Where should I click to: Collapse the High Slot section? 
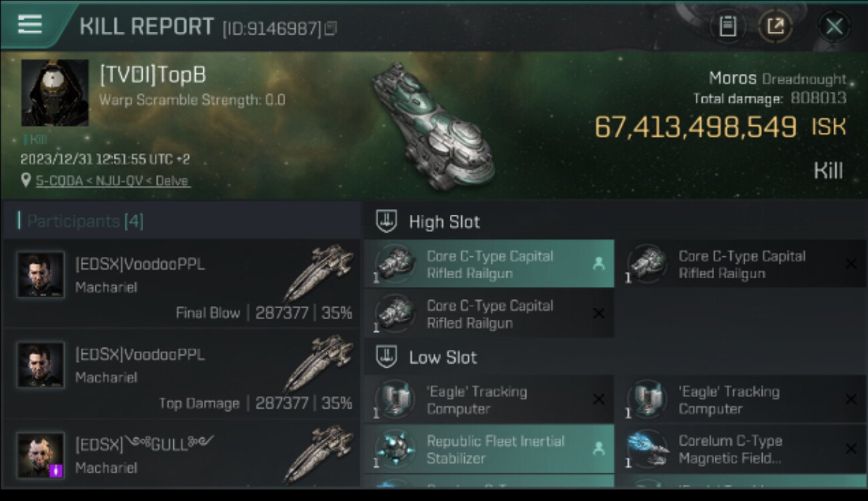pyautogui.click(x=387, y=222)
